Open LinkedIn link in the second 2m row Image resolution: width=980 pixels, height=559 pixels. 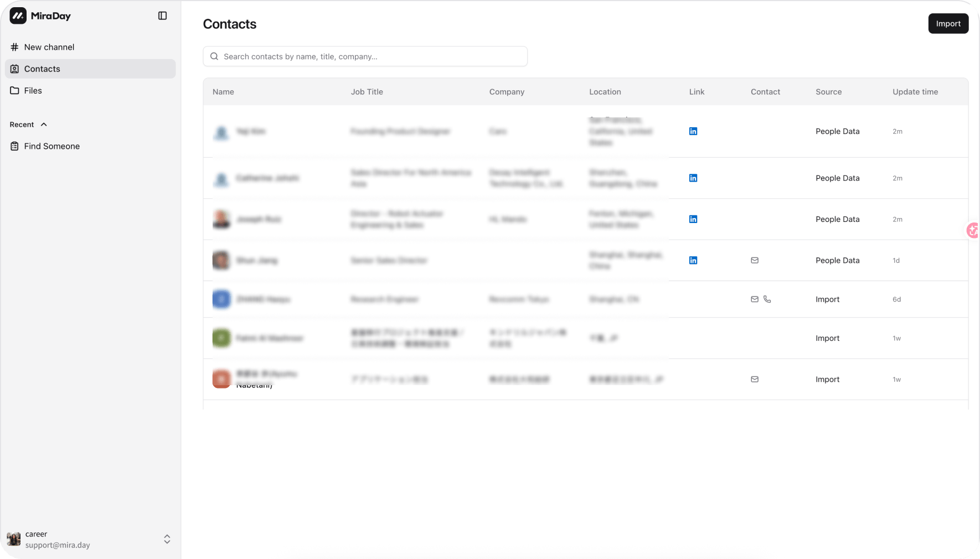693,178
